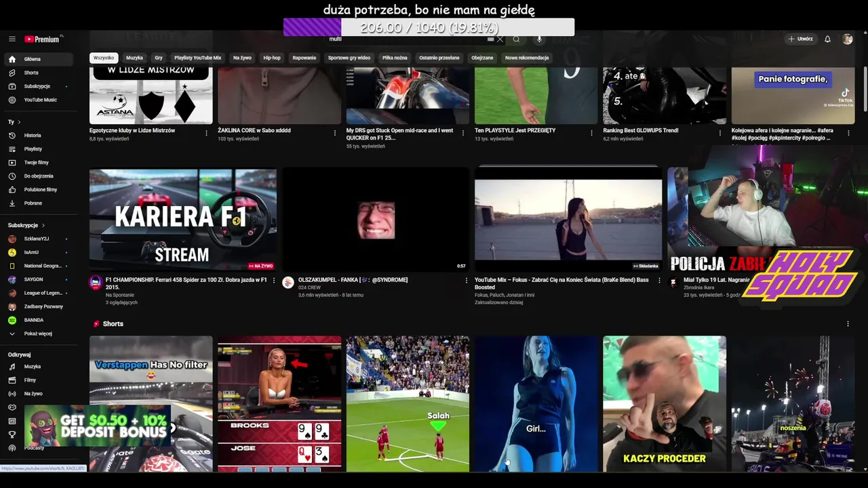Click the YouTube Premium logo

pos(43,39)
